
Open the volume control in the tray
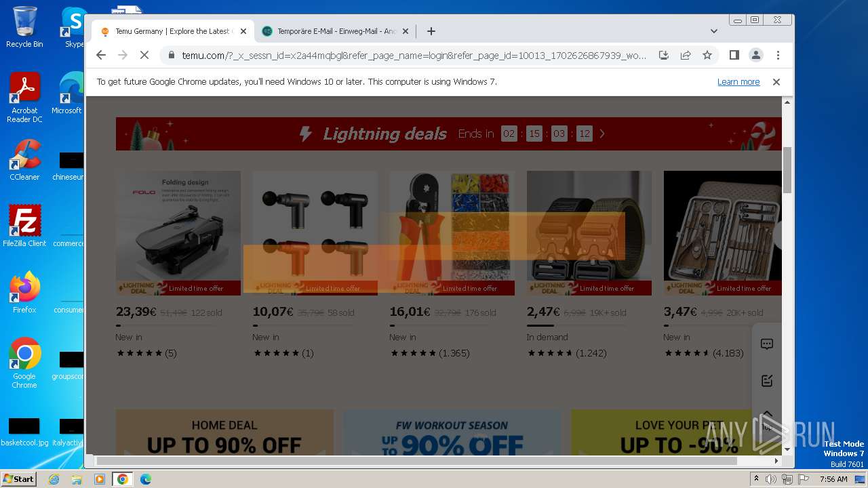pyautogui.click(x=771, y=479)
